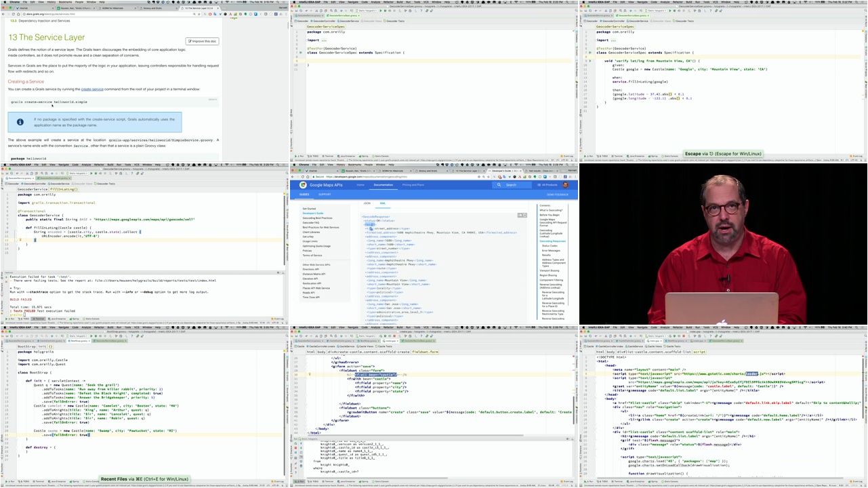The height and width of the screenshot is (488, 868).
Task: Click the script breadcrumb in index.gsp window
Action: click(699, 352)
